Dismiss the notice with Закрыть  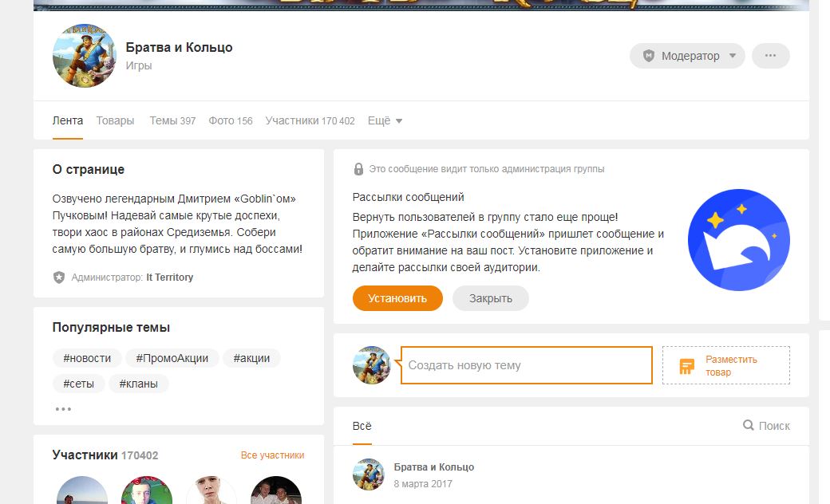pos(490,298)
